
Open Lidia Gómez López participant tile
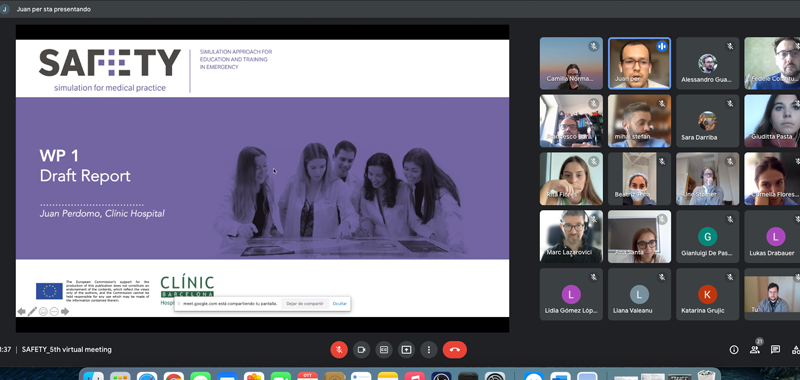pyautogui.click(x=571, y=294)
